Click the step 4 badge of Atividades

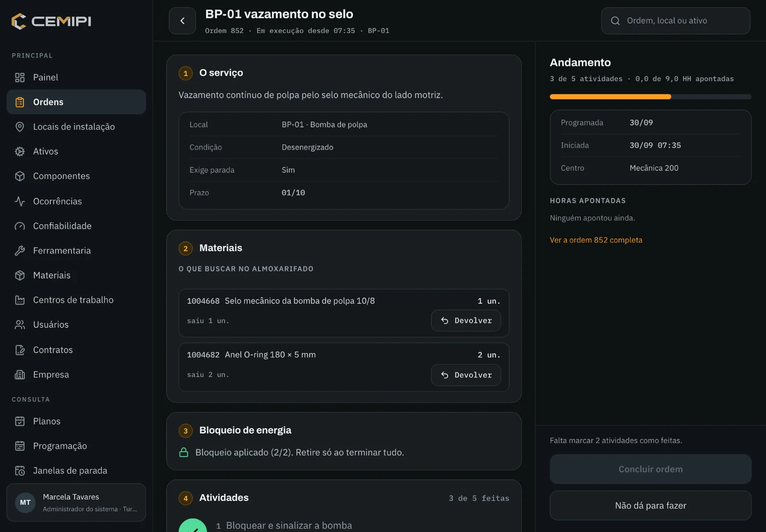(186, 498)
